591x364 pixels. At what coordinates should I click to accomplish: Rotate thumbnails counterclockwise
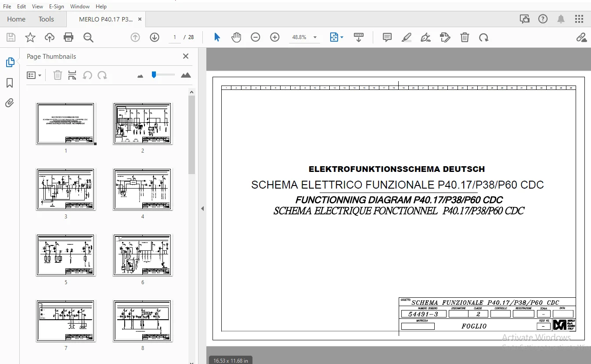[x=87, y=75]
